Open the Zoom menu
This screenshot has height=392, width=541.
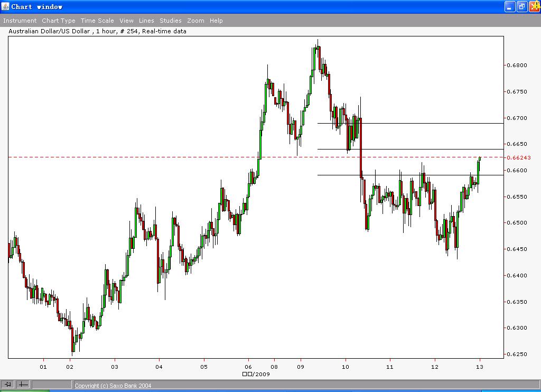click(195, 21)
